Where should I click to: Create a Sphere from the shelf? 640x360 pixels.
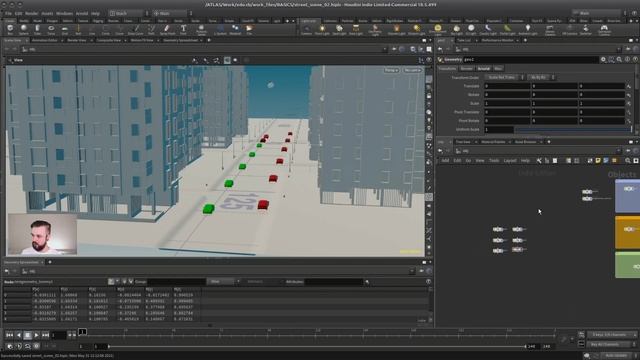[x=24, y=29]
